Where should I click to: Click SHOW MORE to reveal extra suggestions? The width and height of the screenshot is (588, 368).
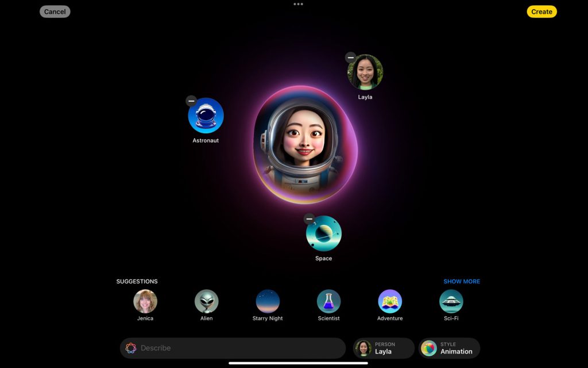click(x=462, y=281)
